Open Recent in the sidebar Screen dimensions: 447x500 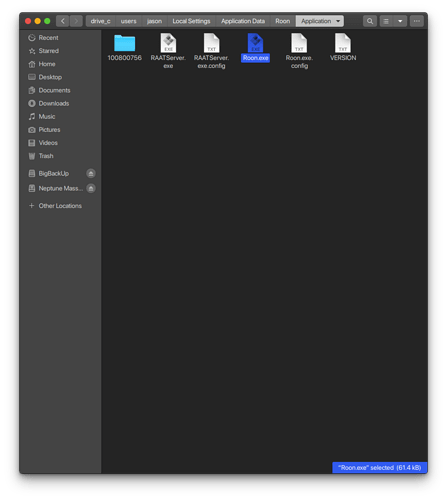60,38
